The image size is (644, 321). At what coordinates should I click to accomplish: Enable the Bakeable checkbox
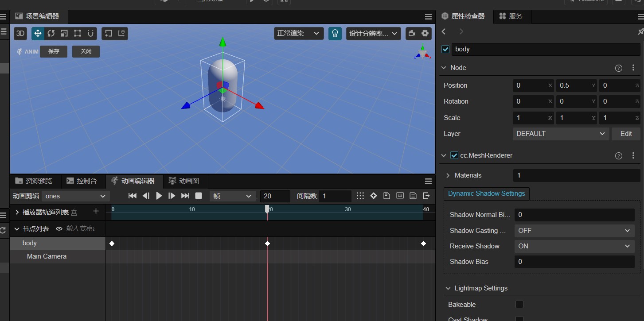(x=519, y=304)
